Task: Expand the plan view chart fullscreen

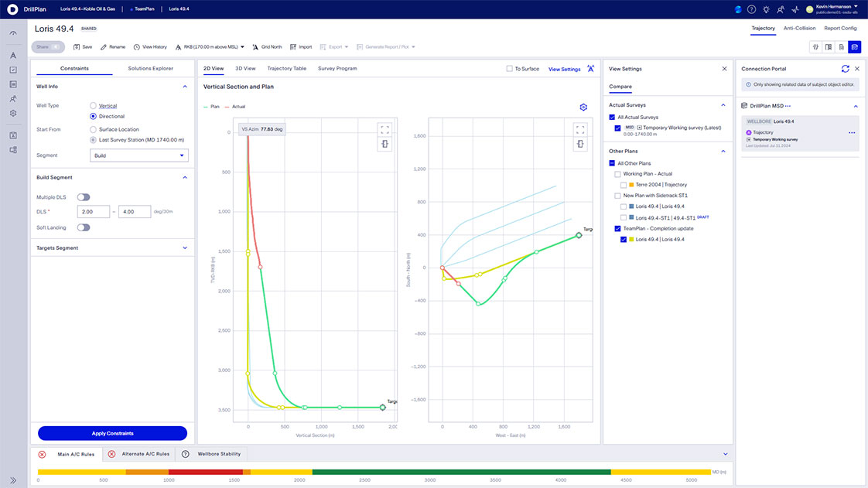Action: click(580, 129)
